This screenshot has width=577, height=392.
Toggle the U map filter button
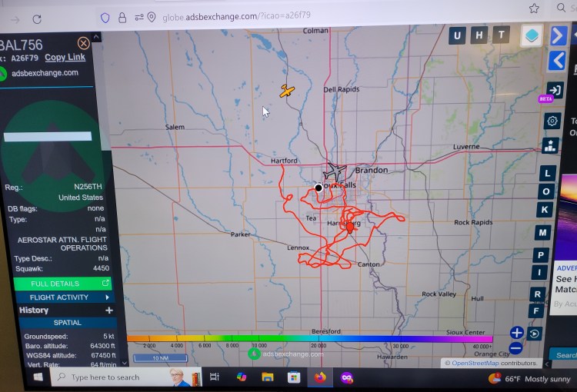pyautogui.click(x=458, y=35)
